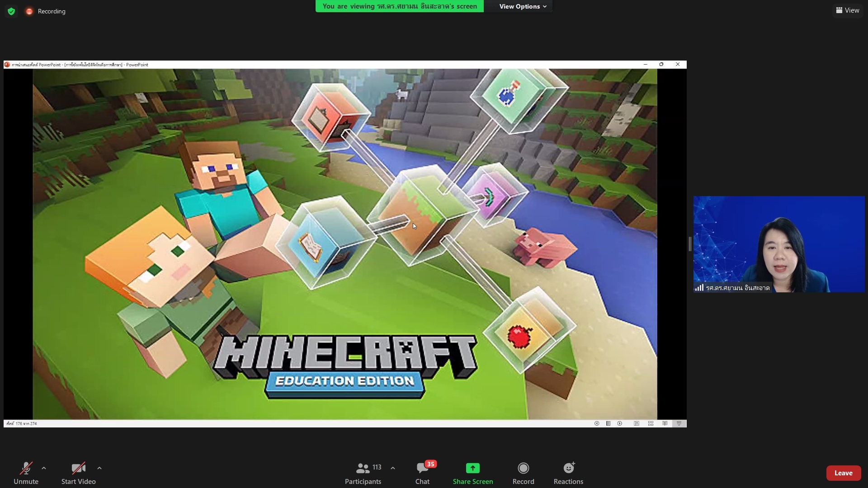Go to previous slide in PowerPoint status bar
Screen dimensions: 868x488
[x=597, y=423]
